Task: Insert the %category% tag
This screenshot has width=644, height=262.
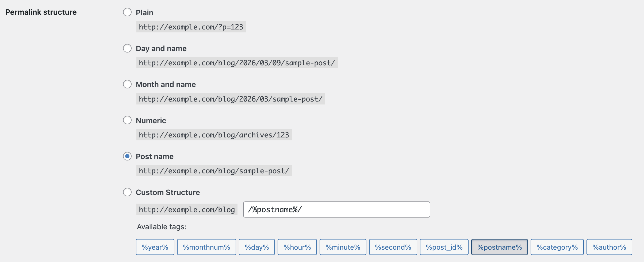Action: pyautogui.click(x=557, y=247)
